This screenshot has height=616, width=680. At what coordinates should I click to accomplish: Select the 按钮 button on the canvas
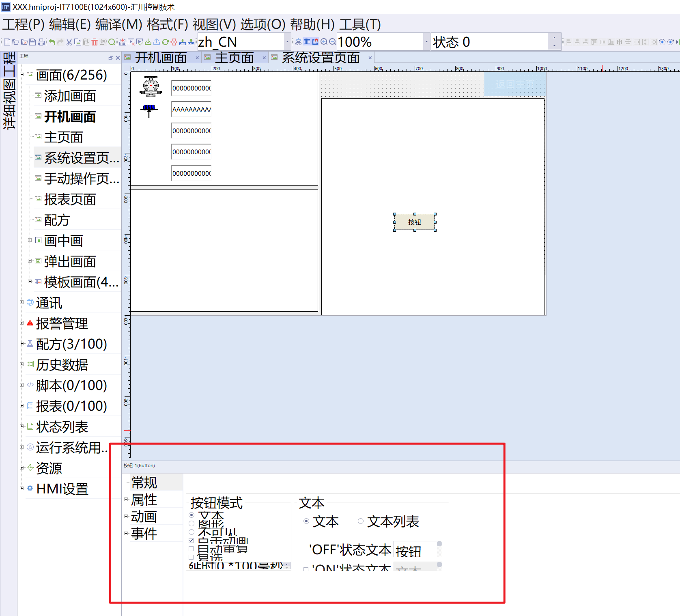pyautogui.click(x=415, y=222)
